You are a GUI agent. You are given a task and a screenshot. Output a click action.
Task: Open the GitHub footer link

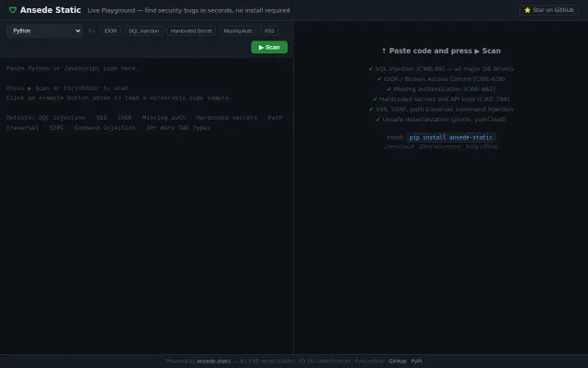click(x=398, y=362)
